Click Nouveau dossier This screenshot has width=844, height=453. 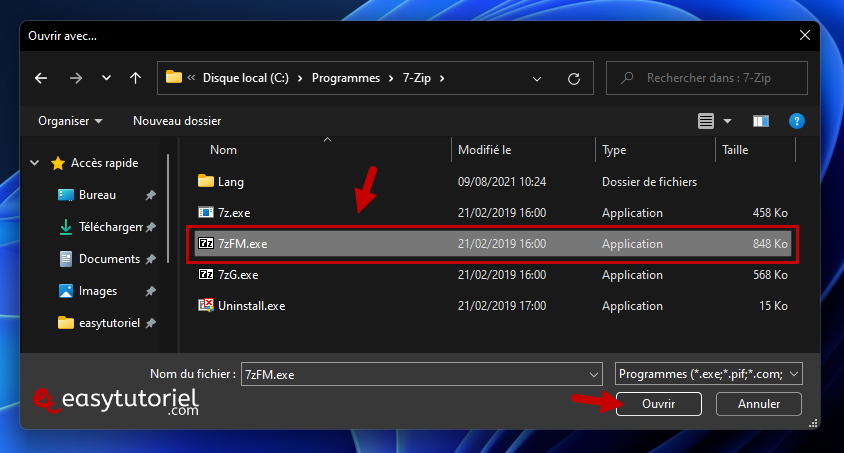click(177, 121)
